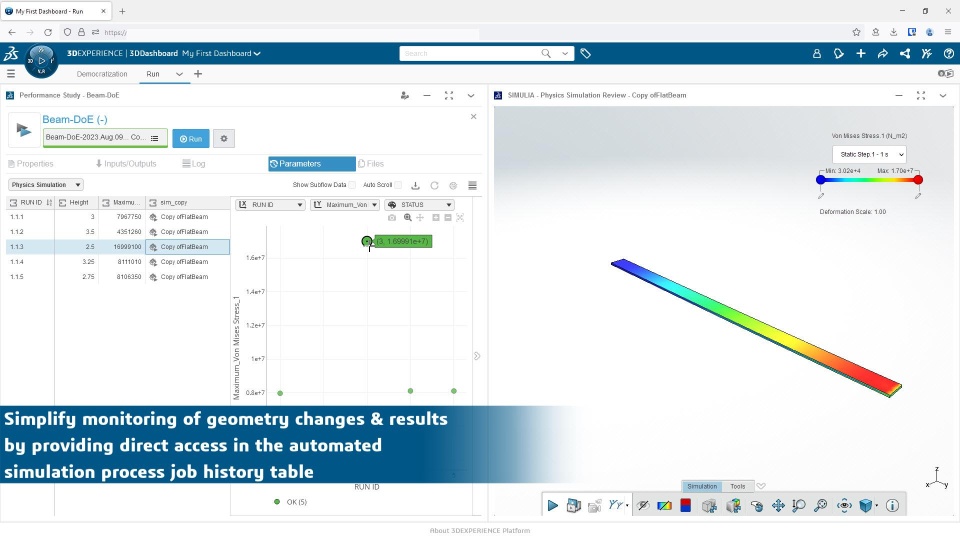Select run row 1.1.1
The image size is (960, 540).
click(118, 217)
